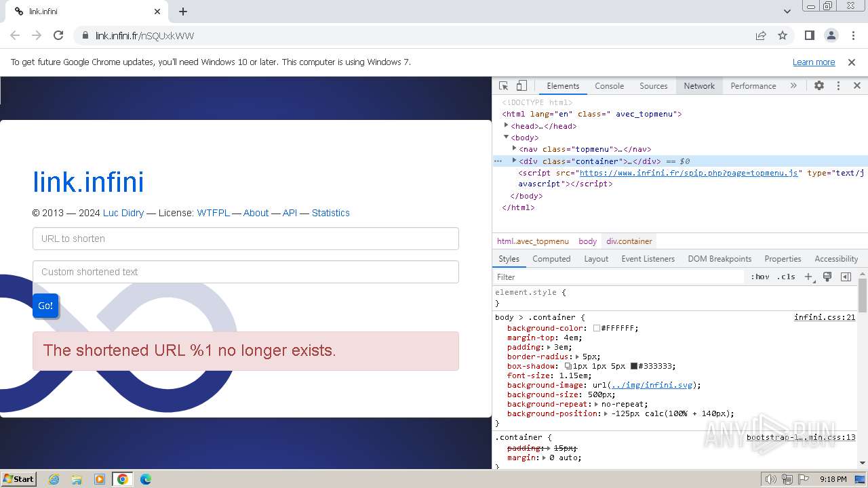This screenshot has height=488, width=868.
Task: Open infini.css:21 source link
Action: point(825,317)
